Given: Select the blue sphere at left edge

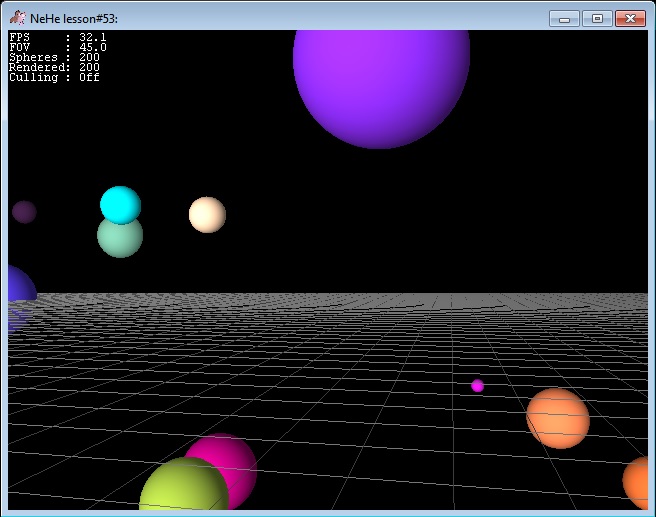Looking at the screenshot, I should (18, 287).
